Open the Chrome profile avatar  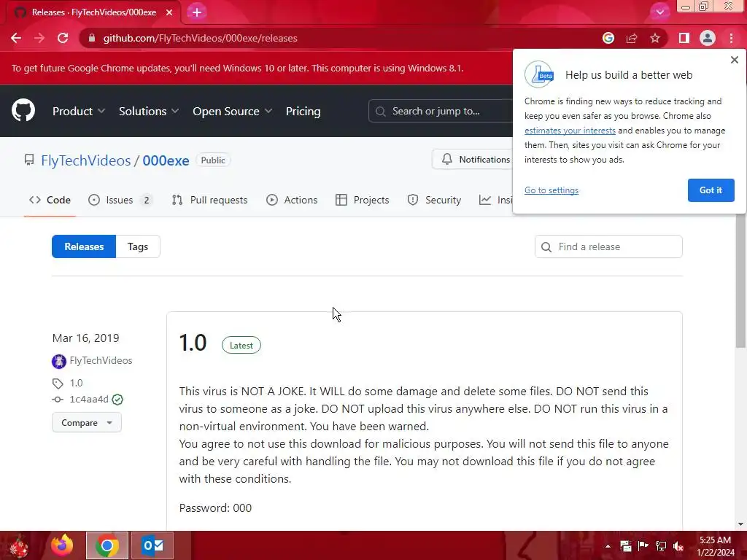708,38
